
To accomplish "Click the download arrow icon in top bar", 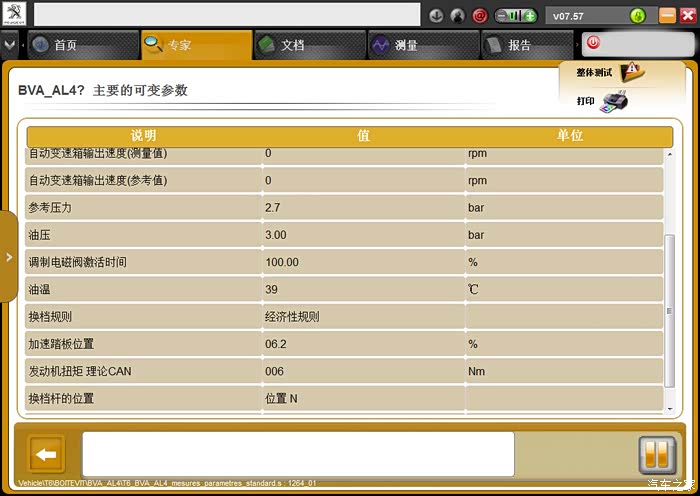I will (436, 16).
